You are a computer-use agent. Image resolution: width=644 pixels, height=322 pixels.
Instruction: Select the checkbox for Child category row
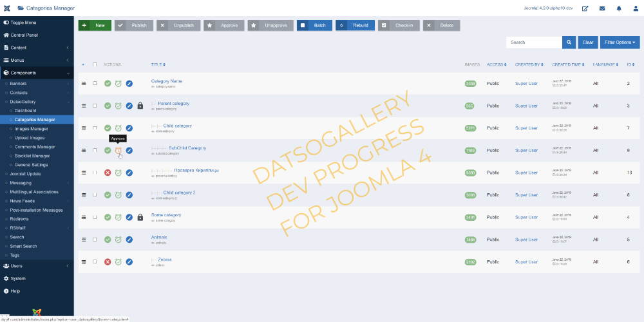click(x=95, y=128)
